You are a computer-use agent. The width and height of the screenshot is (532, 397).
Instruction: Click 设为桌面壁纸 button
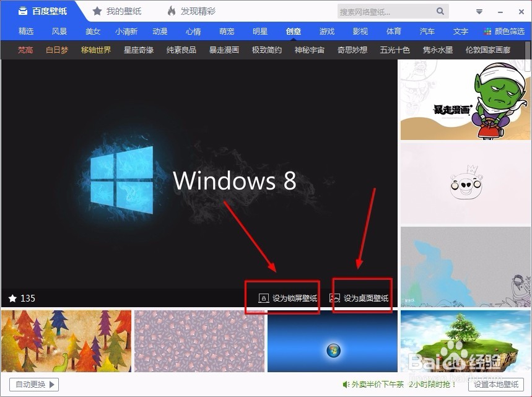coord(359,299)
